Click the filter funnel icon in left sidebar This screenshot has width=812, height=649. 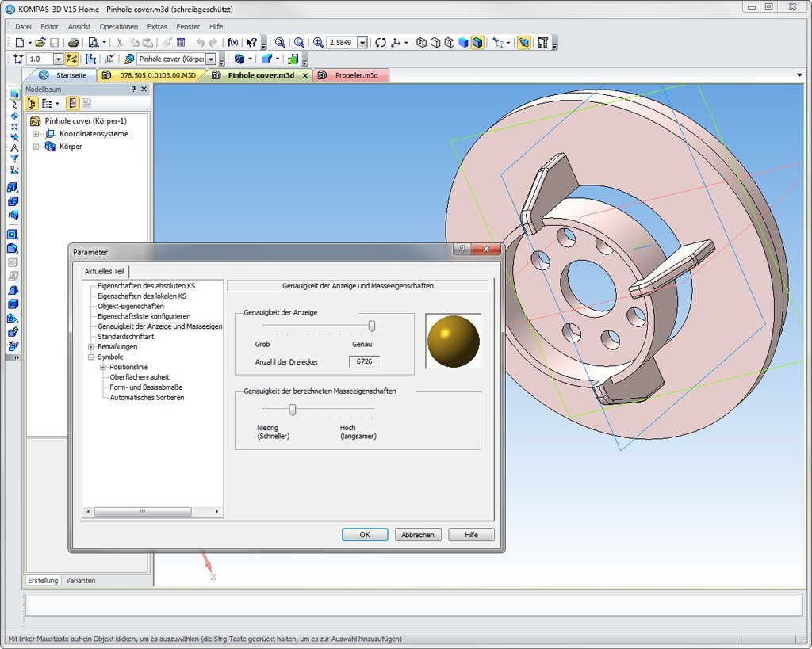[x=14, y=158]
